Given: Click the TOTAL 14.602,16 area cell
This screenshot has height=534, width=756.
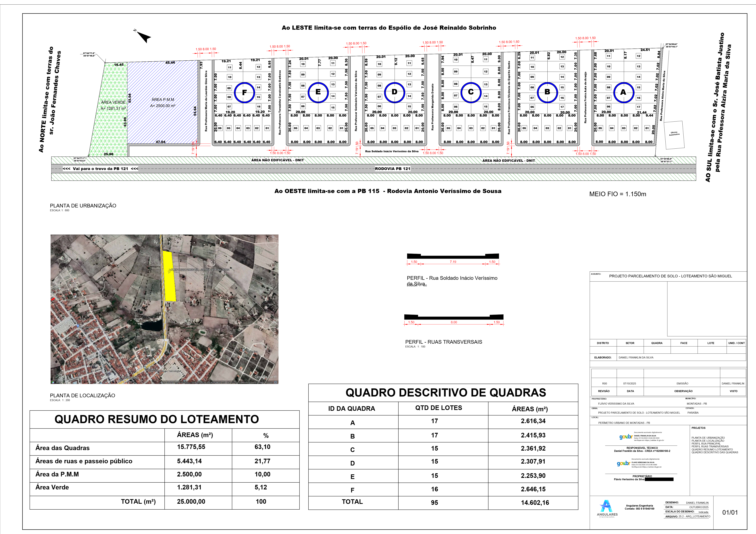Looking at the screenshot, I should (x=535, y=503).
